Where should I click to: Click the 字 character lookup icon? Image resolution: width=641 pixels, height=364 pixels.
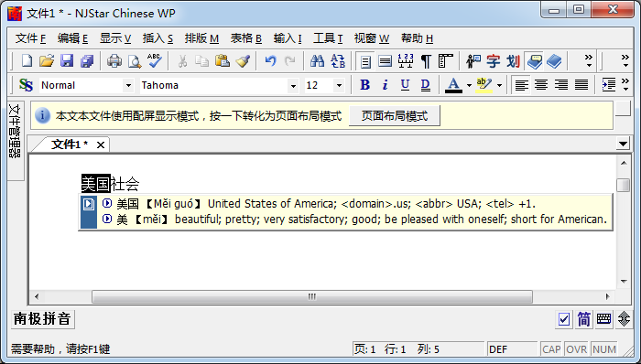point(493,61)
